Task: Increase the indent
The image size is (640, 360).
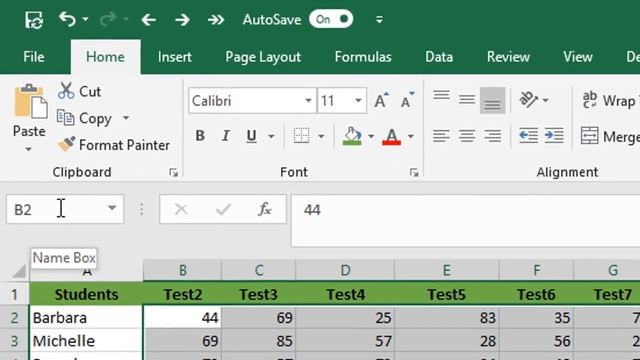Action: point(554,136)
